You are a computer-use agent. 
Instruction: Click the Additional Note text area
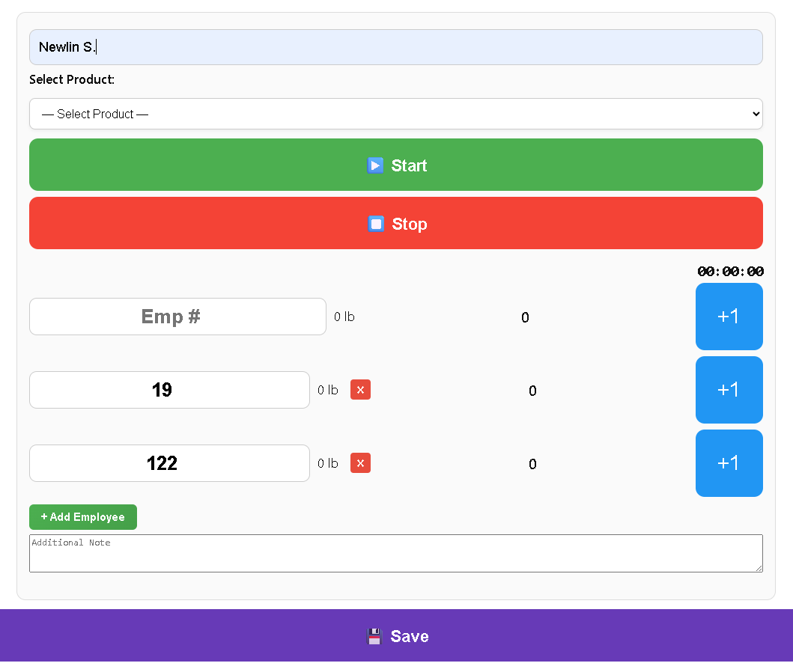tap(395, 553)
